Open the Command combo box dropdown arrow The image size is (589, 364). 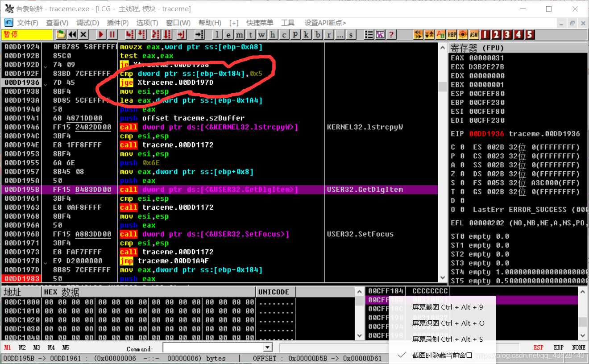click(x=268, y=347)
